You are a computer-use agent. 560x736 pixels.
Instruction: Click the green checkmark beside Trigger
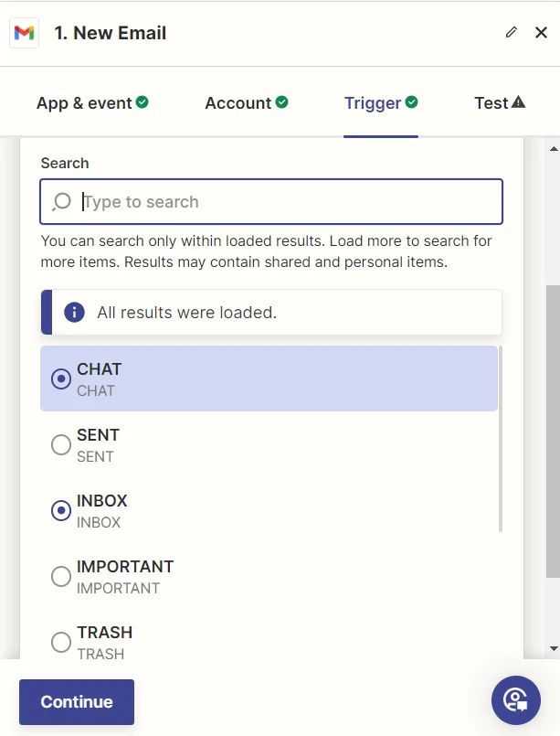411,101
